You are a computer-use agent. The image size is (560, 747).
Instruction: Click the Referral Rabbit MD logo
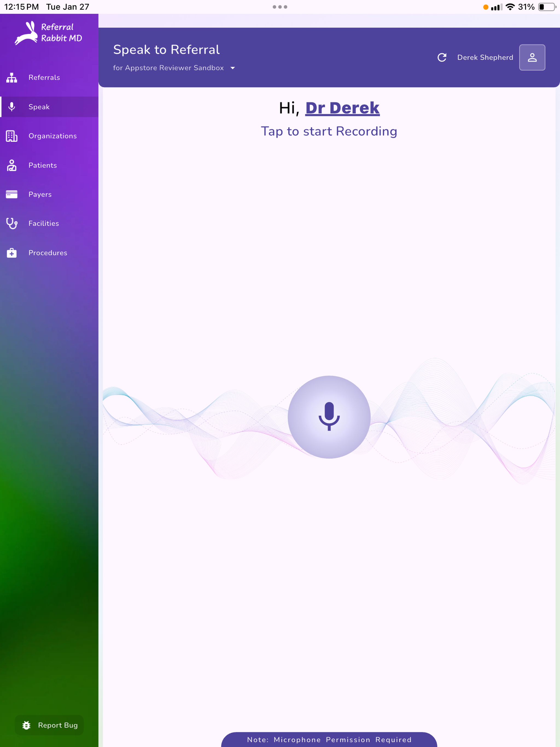tap(49, 33)
